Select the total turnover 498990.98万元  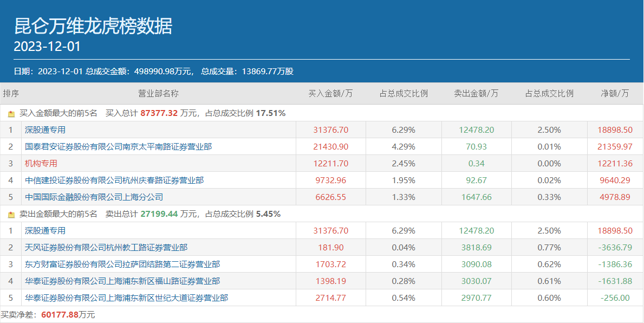pos(163,72)
